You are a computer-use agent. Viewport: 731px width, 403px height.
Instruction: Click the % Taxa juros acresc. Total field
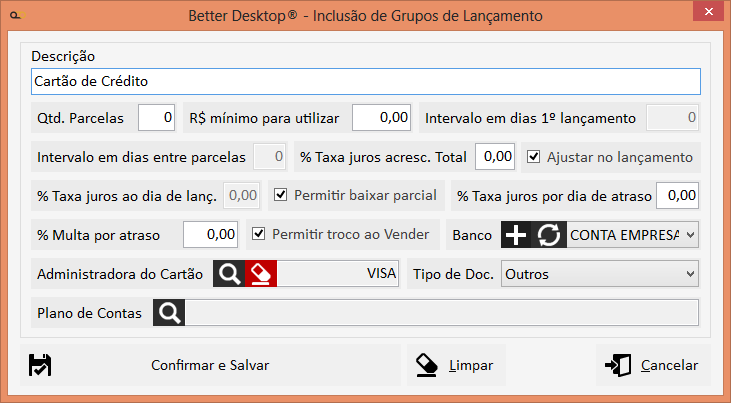tap(494, 157)
